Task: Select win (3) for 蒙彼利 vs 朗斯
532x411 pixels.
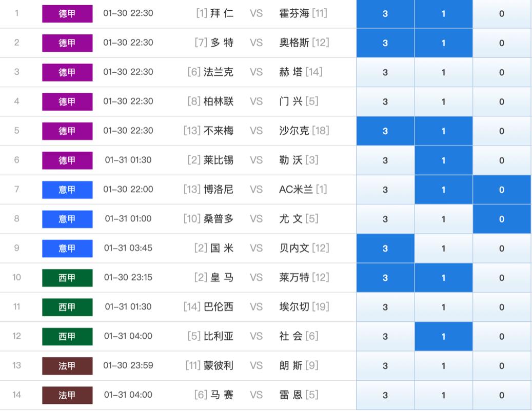Action: [x=385, y=366]
